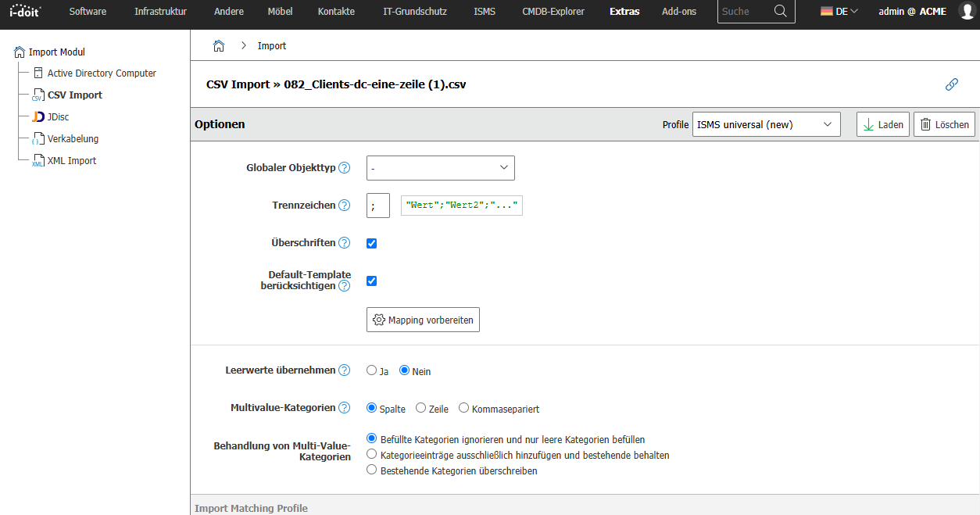Open the ISMS menu
Viewport: 980px width, 515px height.
click(x=485, y=12)
